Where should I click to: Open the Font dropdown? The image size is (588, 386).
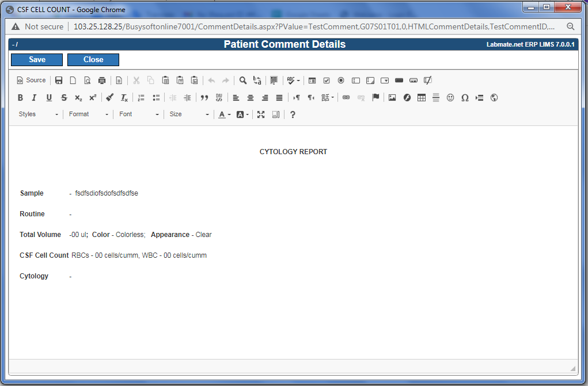click(139, 114)
